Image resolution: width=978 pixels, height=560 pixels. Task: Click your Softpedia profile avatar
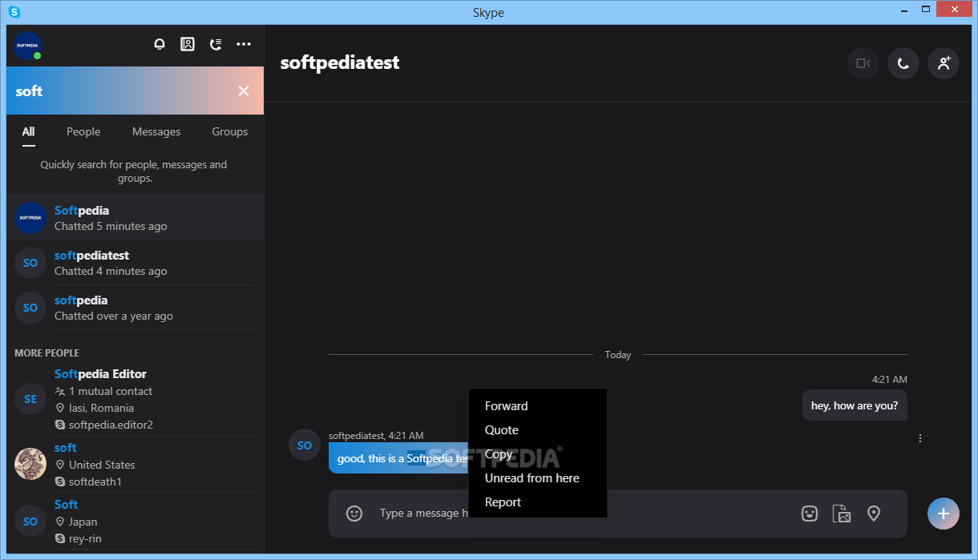pyautogui.click(x=27, y=46)
